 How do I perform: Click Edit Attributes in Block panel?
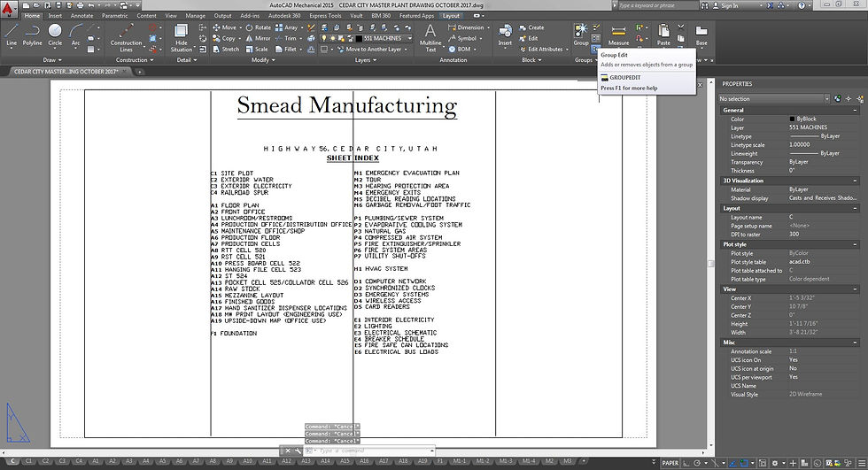click(x=541, y=50)
